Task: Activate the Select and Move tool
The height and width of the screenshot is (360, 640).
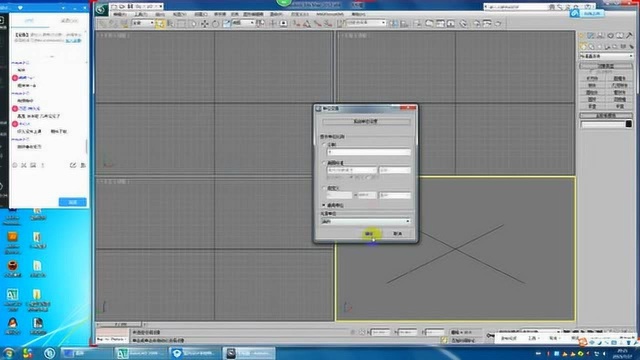Action: (204, 24)
